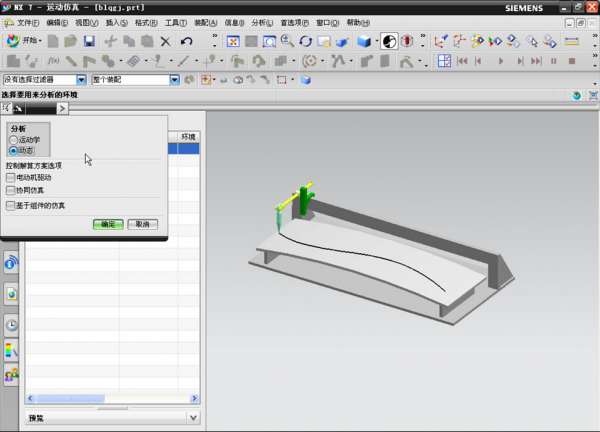Open the 开始 (Start) application menu
This screenshot has width=600, height=432.
coord(23,41)
